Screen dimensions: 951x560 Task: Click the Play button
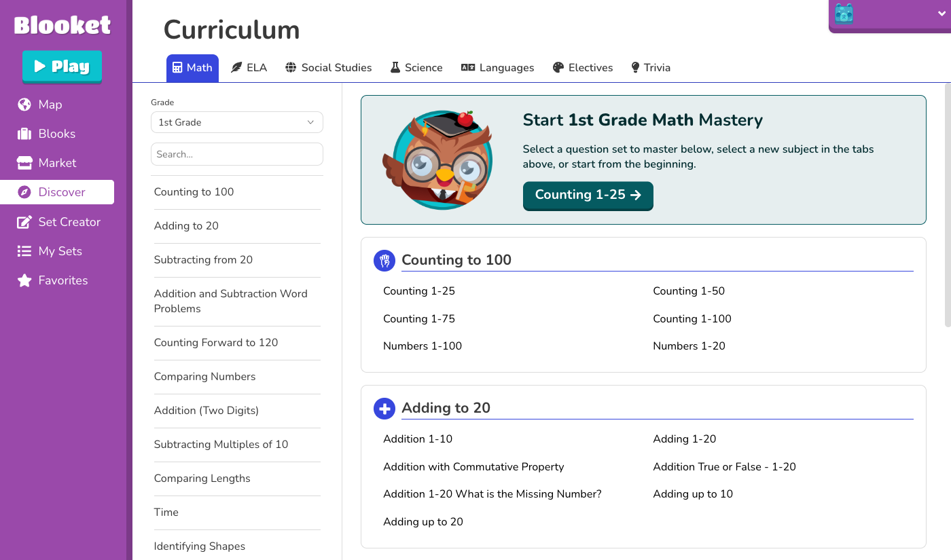pyautogui.click(x=62, y=67)
